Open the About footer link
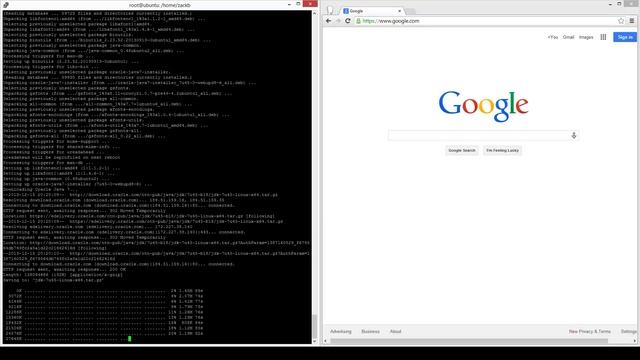The image size is (640, 360). coord(396,331)
